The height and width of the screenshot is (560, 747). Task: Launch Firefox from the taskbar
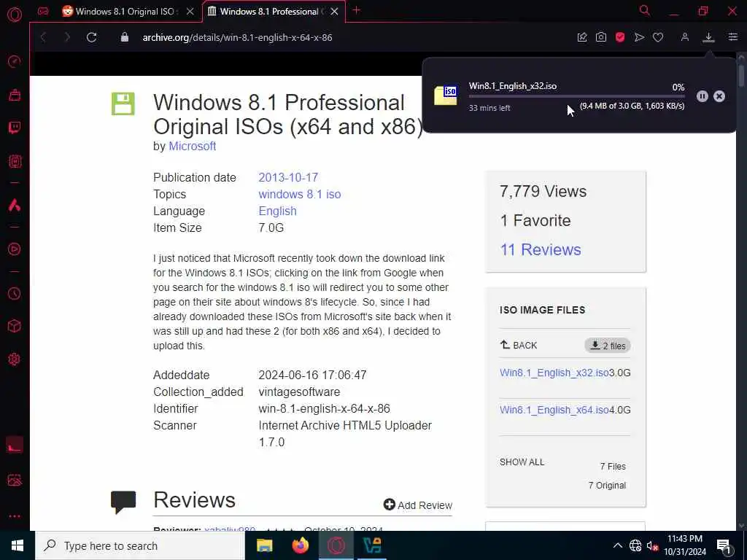pos(300,545)
